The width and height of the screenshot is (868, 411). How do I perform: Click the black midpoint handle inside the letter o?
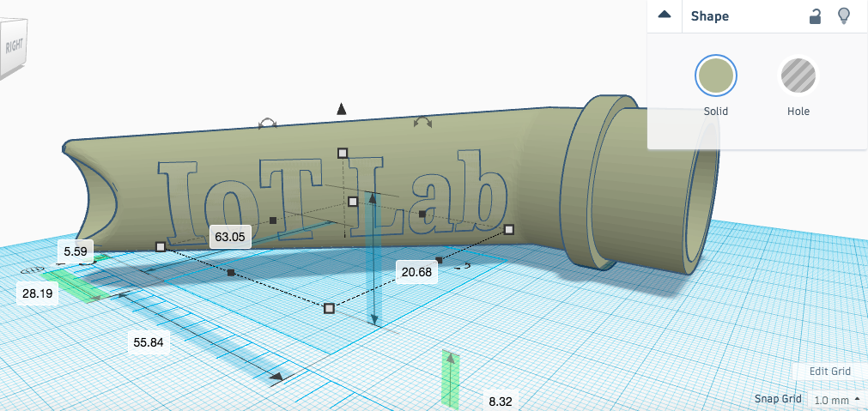pos(272,221)
